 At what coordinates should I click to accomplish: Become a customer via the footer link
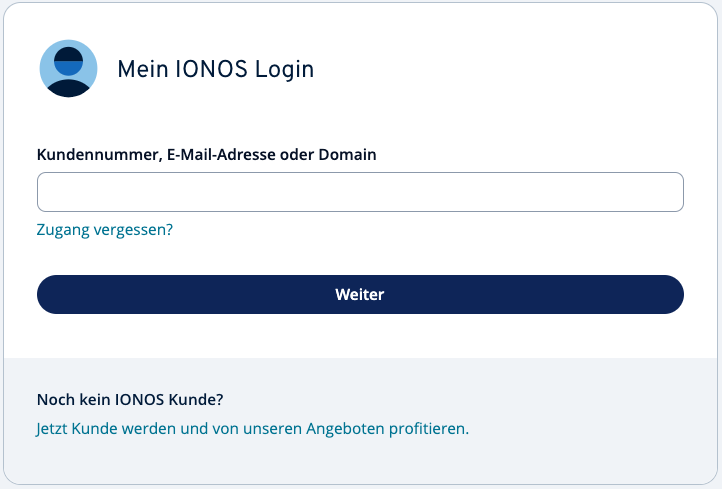(x=252, y=429)
